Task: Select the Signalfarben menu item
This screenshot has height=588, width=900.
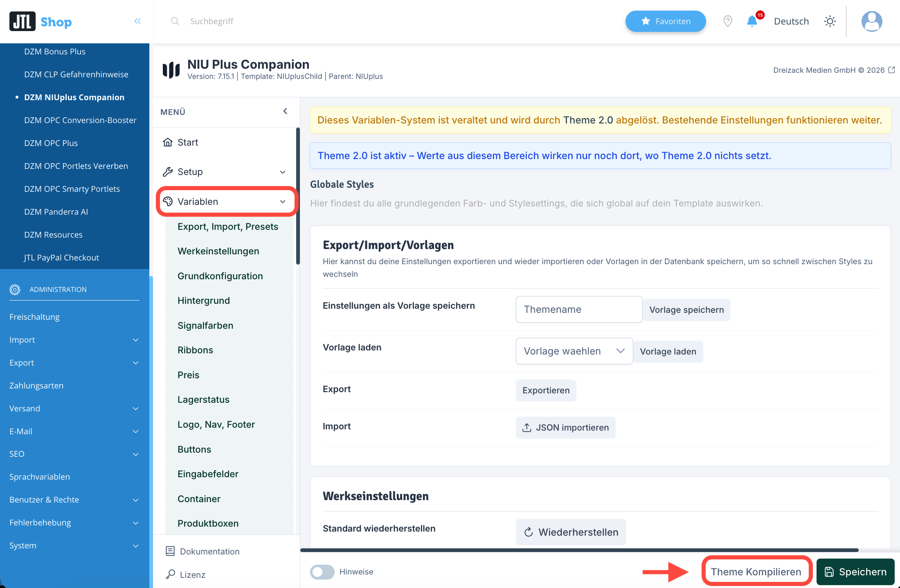Action: pos(205,325)
